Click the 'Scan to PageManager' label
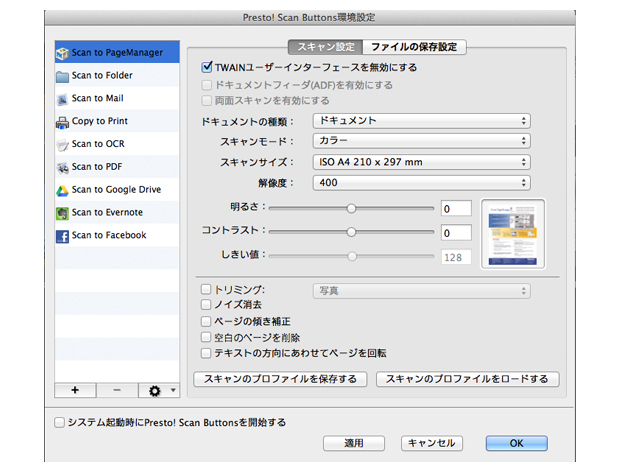The height and width of the screenshot is (468, 620). [x=117, y=53]
